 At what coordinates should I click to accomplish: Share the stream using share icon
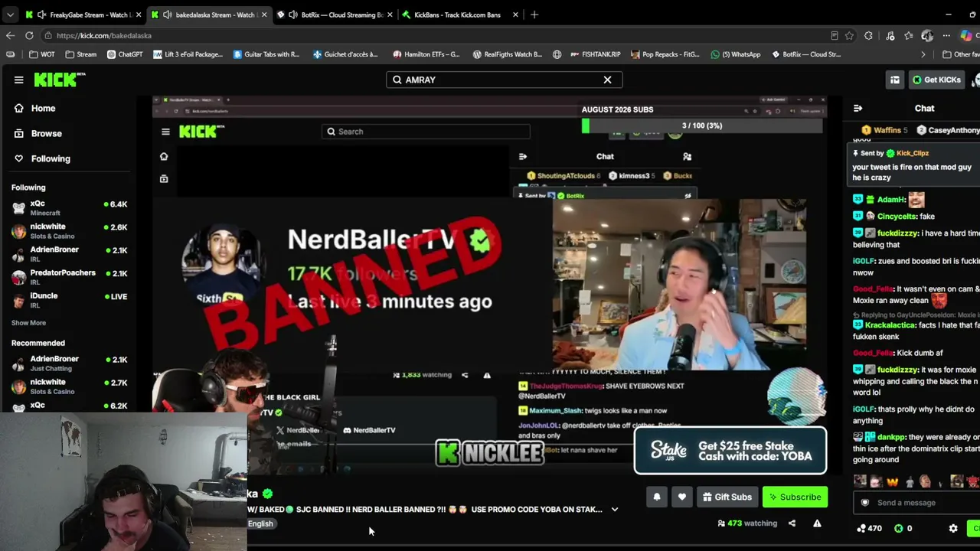pos(792,523)
